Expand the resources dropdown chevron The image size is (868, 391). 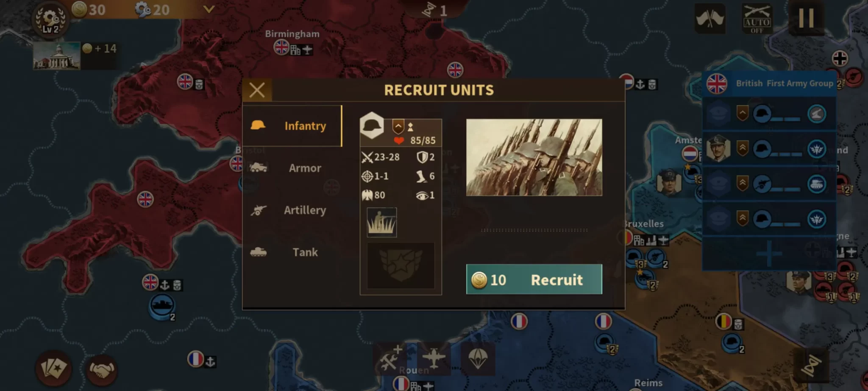(x=209, y=9)
